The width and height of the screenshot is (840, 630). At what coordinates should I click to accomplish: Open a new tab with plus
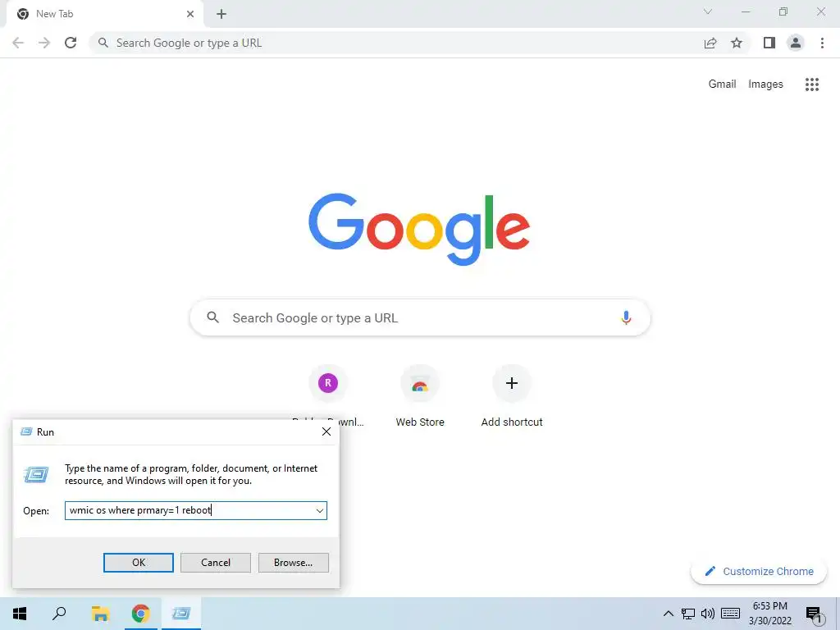coord(221,14)
